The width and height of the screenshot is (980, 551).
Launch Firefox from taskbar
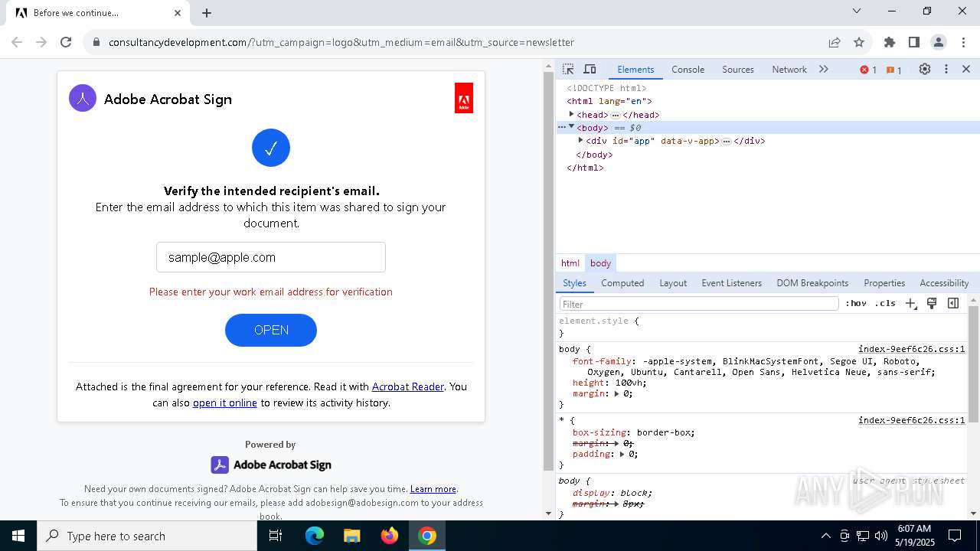click(390, 536)
